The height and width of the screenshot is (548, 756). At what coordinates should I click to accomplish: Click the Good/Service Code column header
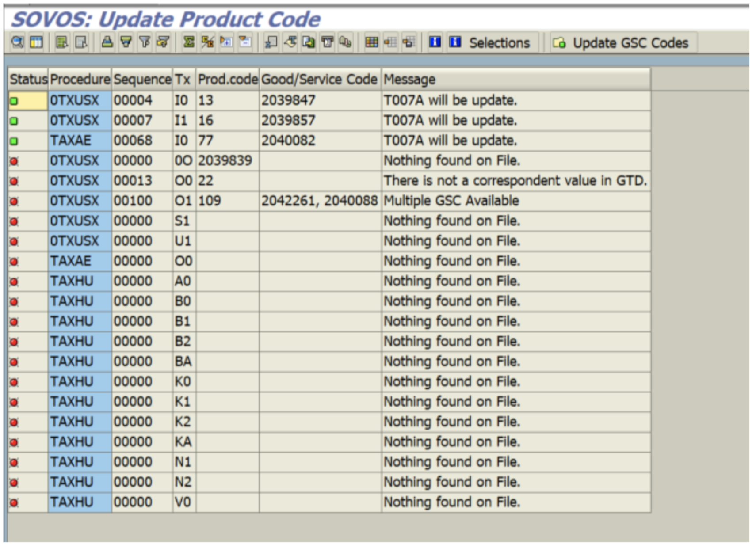coord(319,80)
